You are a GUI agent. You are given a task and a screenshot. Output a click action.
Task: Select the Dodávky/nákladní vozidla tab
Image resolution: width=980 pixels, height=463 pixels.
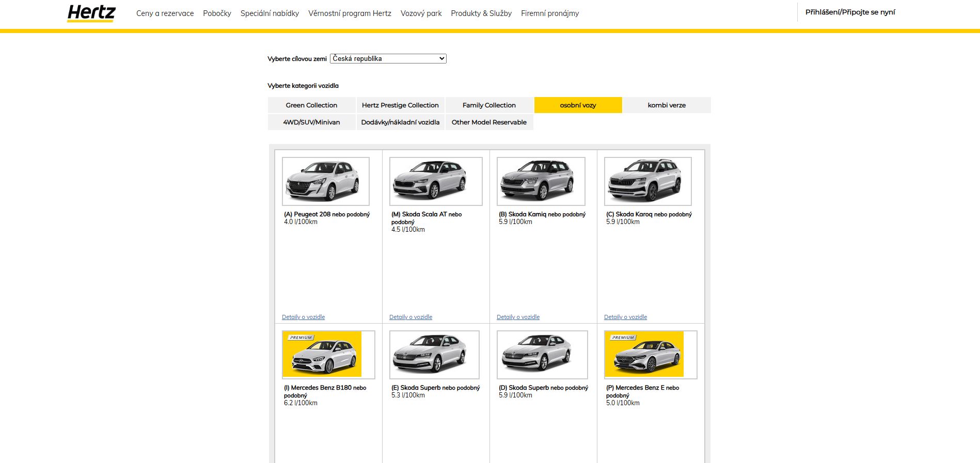(x=400, y=122)
